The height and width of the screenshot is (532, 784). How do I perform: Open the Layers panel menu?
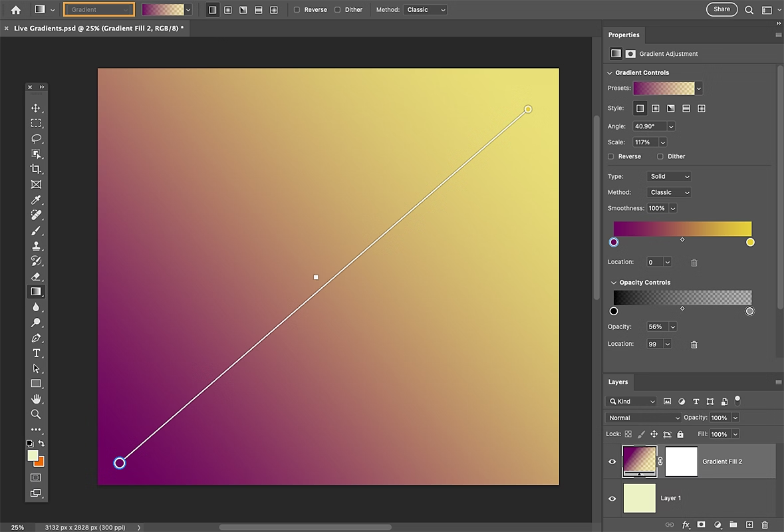coord(778,382)
